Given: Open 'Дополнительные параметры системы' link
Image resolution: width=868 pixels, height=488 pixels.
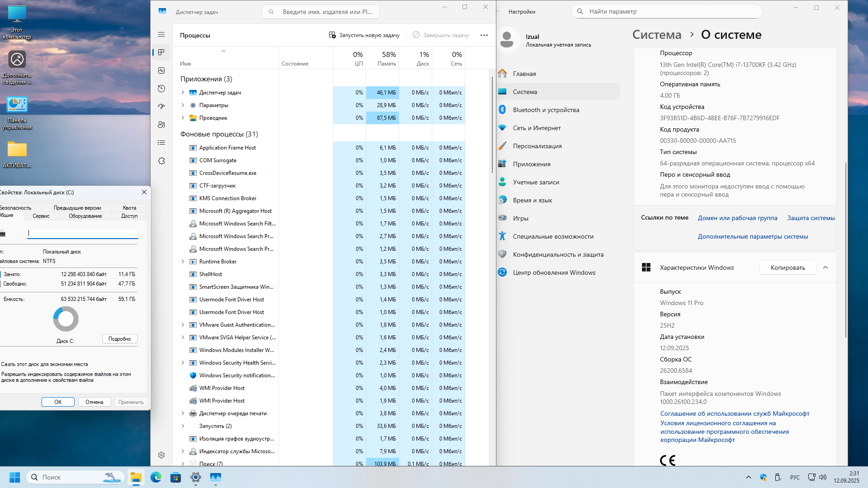Looking at the screenshot, I should [x=753, y=236].
